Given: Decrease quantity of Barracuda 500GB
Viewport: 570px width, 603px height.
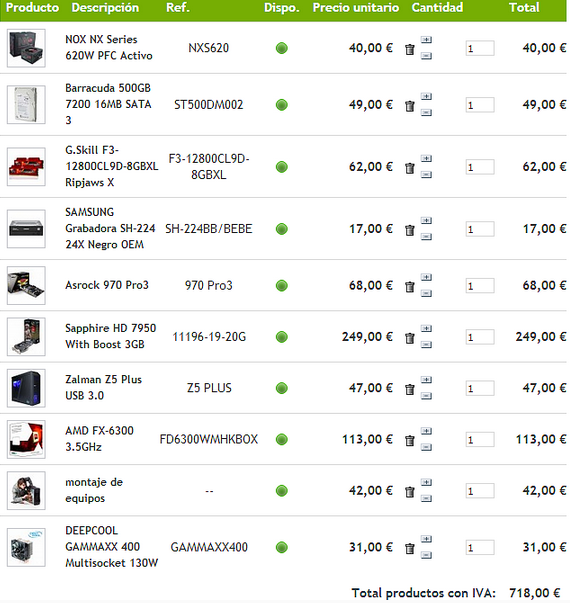Looking at the screenshot, I should tap(426, 113).
